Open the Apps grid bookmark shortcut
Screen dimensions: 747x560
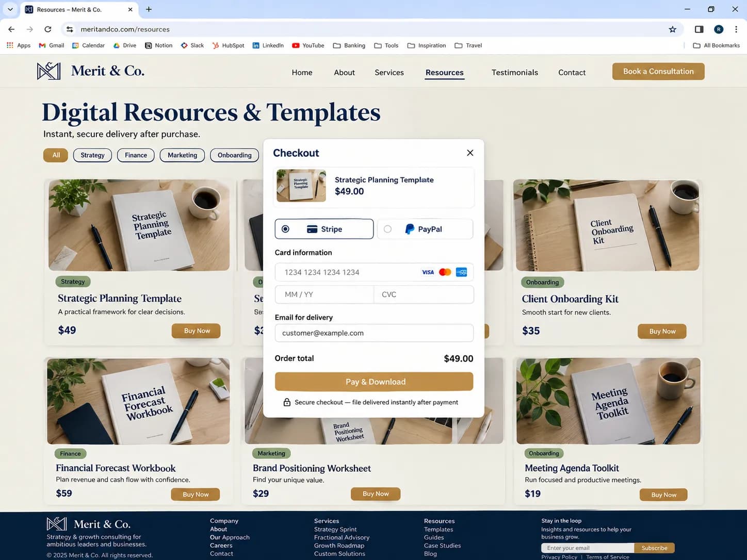tap(19, 45)
